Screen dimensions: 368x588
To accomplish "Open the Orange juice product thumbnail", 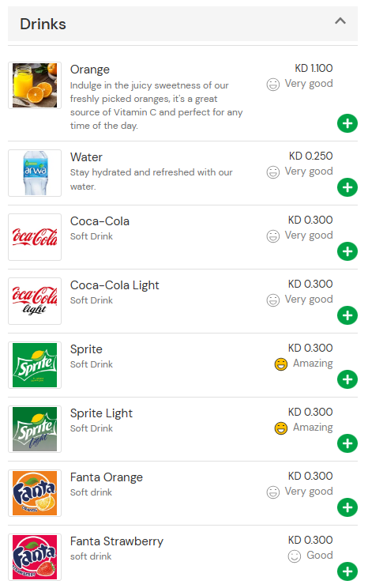I will pyautogui.click(x=35, y=85).
